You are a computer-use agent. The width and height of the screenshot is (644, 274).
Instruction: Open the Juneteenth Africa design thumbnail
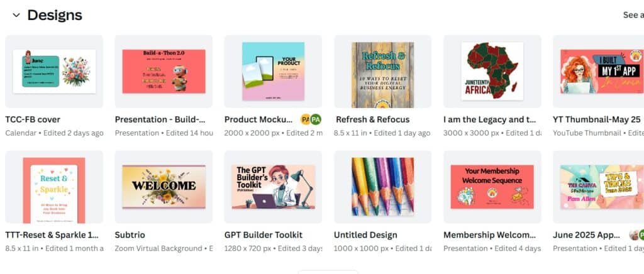click(492, 72)
